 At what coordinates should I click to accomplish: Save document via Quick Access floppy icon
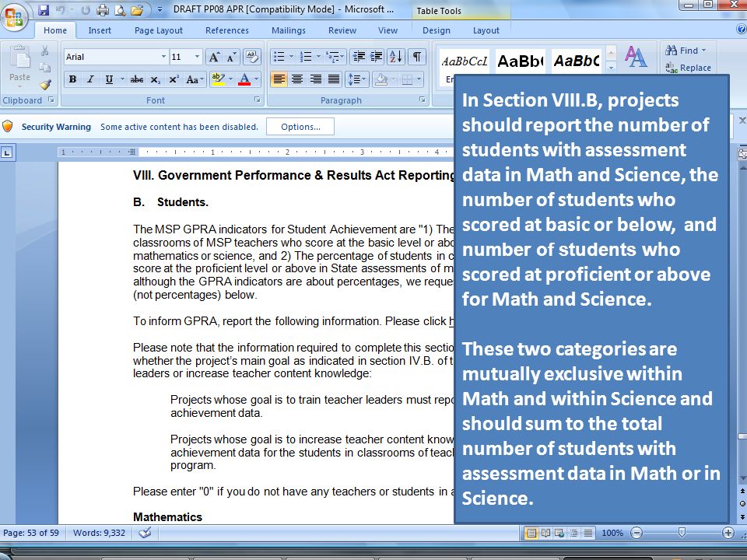[x=44, y=9]
